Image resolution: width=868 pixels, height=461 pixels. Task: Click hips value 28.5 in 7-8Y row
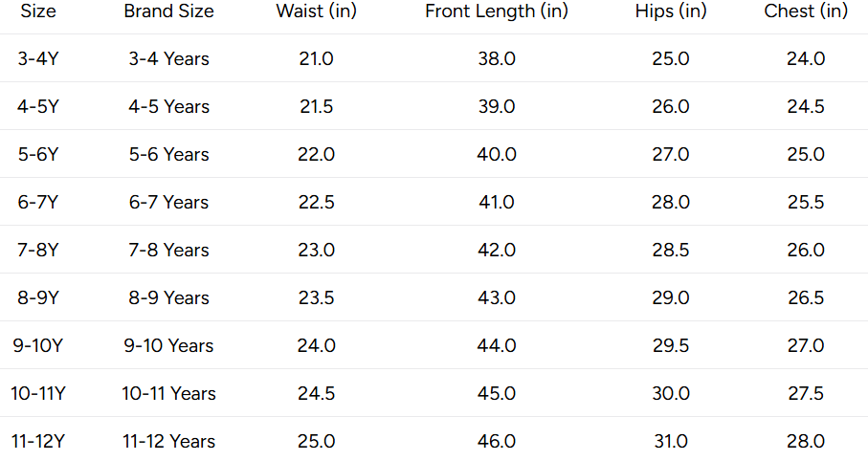point(671,251)
